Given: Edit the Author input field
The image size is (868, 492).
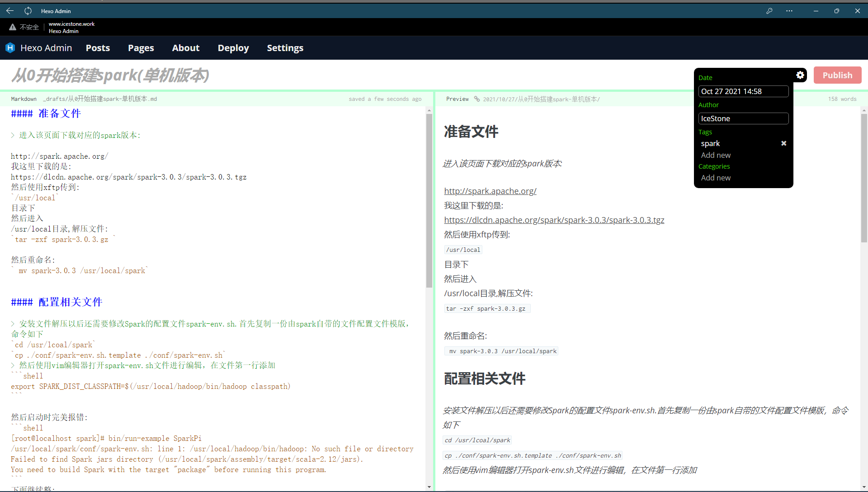Looking at the screenshot, I should pyautogui.click(x=743, y=118).
